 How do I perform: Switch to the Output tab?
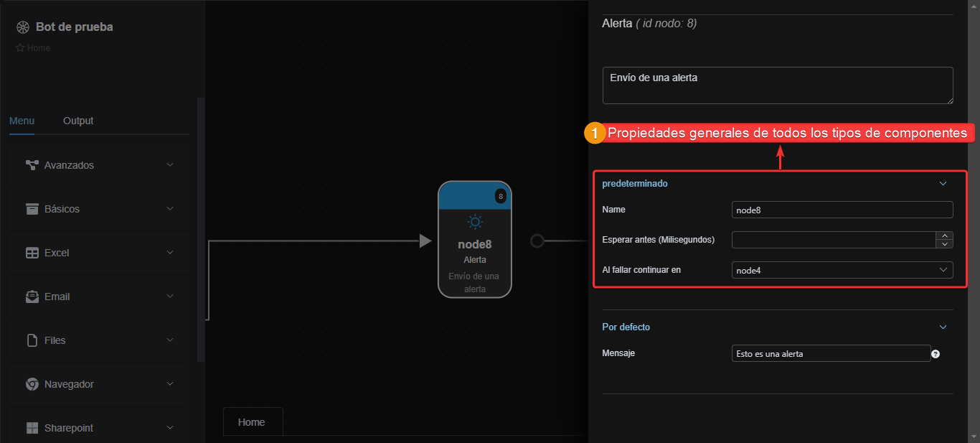click(78, 121)
